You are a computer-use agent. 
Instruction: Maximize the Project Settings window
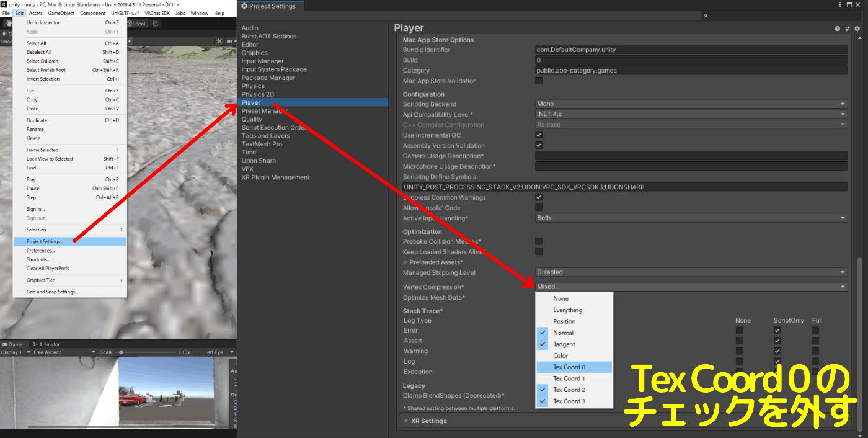coord(849,6)
